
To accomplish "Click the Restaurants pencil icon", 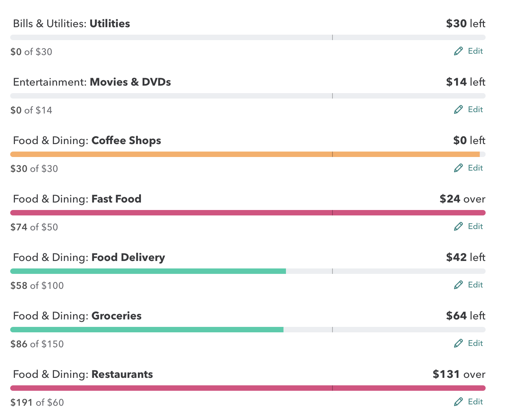I will [x=458, y=402].
